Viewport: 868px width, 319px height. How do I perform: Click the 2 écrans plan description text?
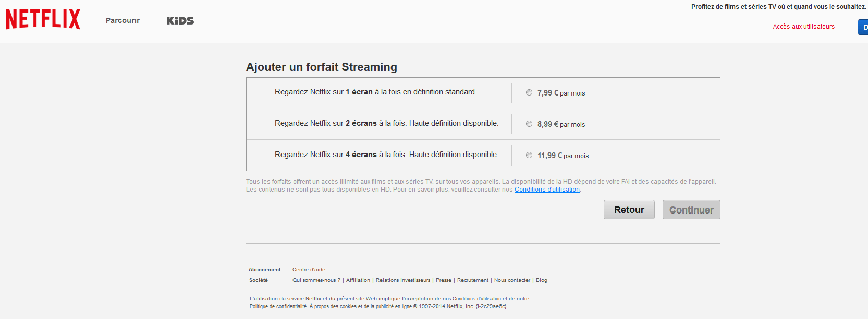(x=386, y=123)
